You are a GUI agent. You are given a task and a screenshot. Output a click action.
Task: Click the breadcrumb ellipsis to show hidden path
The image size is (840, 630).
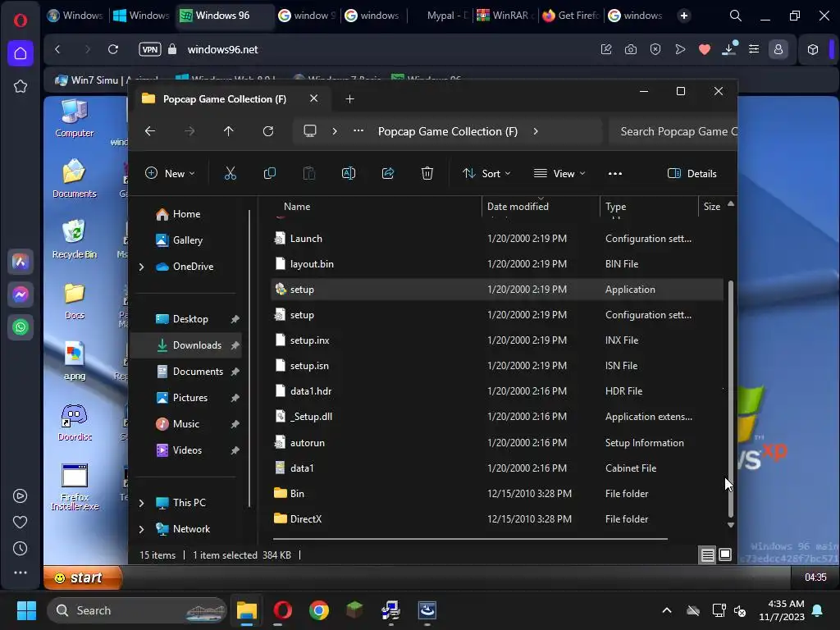tap(358, 131)
